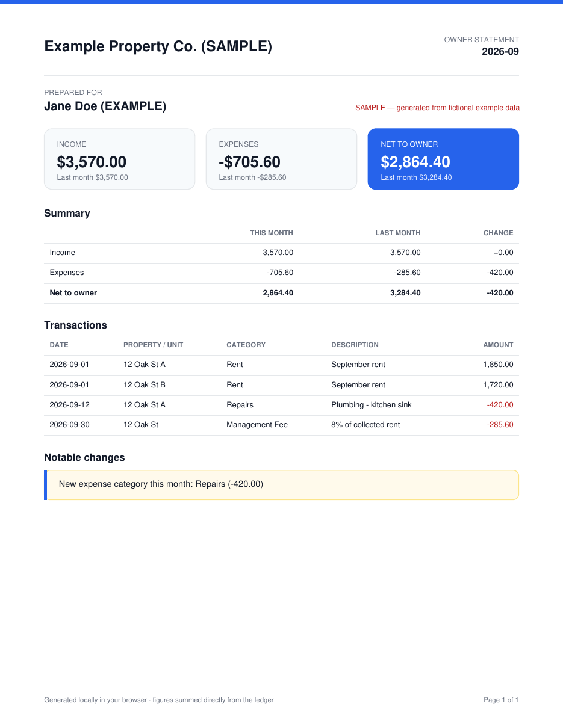Select the Net to owner row label

(x=73, y=293)
